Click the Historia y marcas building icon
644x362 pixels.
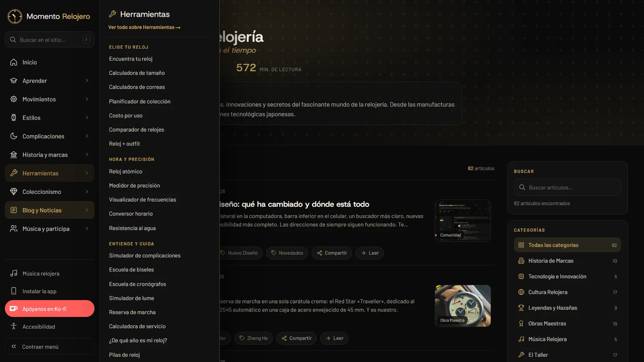tap(14, 155)
